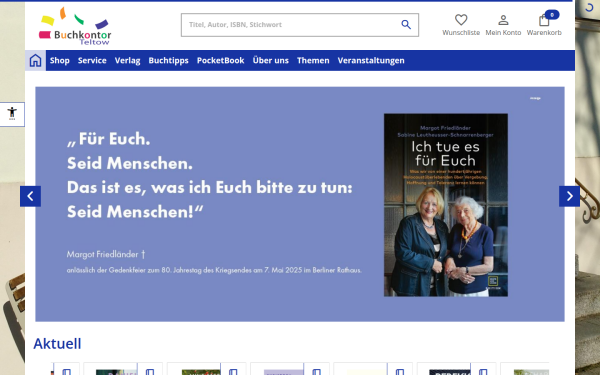The image size is (600, 375).
Task: Click the Wunschliste label
Action: [x=461, y=33]
